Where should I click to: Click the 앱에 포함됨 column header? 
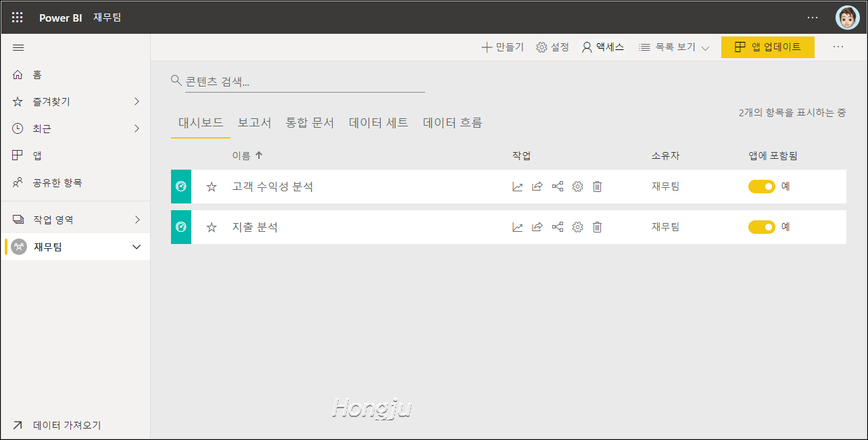point(773,155)
